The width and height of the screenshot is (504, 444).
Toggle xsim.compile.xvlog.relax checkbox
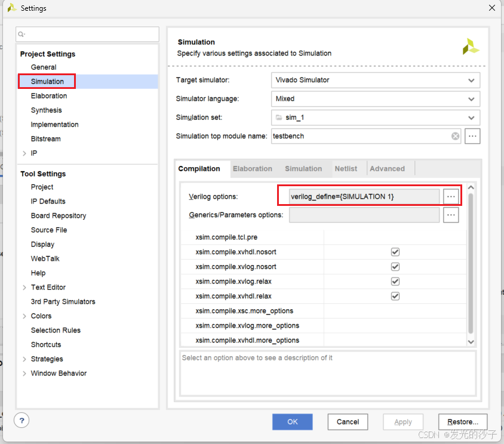(x=395, y=282)
